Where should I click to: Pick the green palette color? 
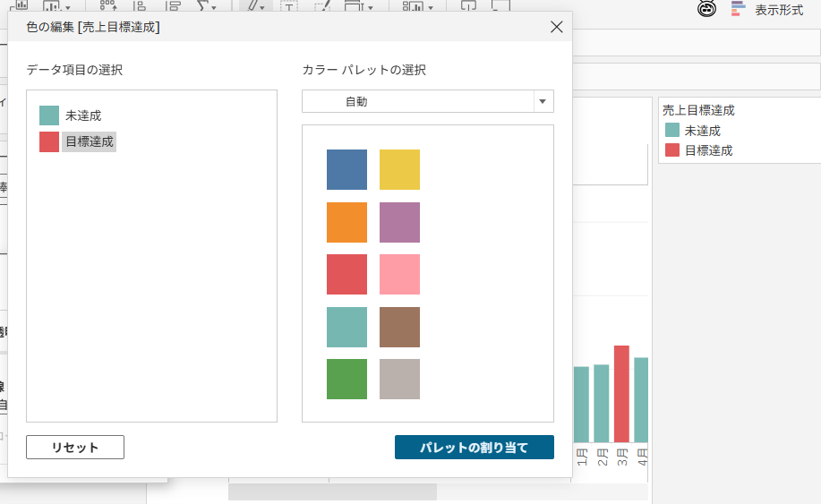tap(346, 379)
